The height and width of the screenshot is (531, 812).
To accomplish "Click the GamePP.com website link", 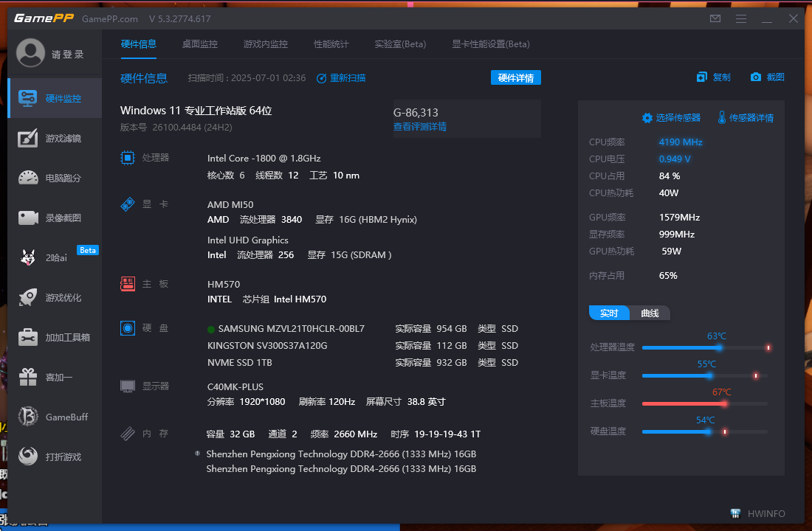I will [x=110, y=19].
